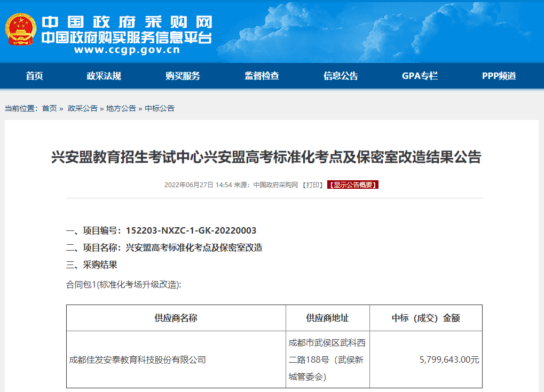
Task: Click the 中国政府采购网 site title banner
Action: coord(127,22)
